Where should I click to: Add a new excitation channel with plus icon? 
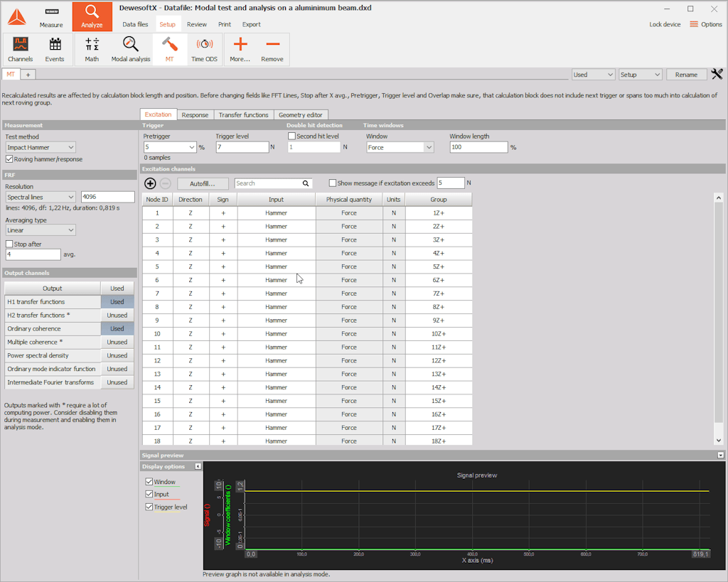tap(150, 183)
